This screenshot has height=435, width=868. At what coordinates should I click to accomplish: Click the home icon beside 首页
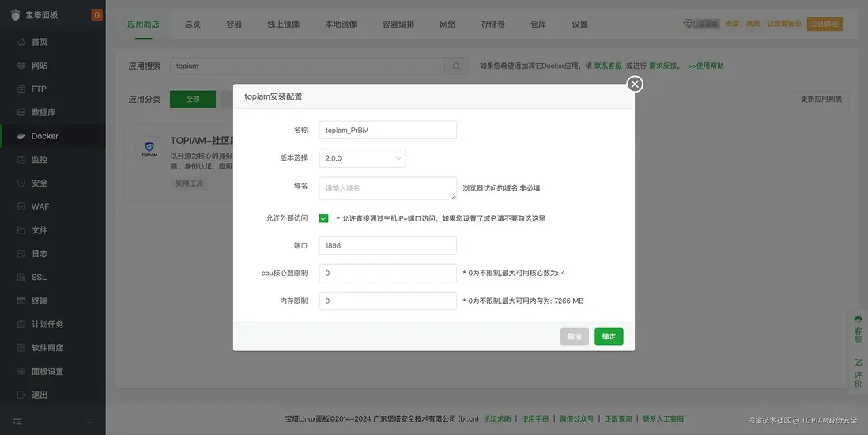[x=21, y=42]
